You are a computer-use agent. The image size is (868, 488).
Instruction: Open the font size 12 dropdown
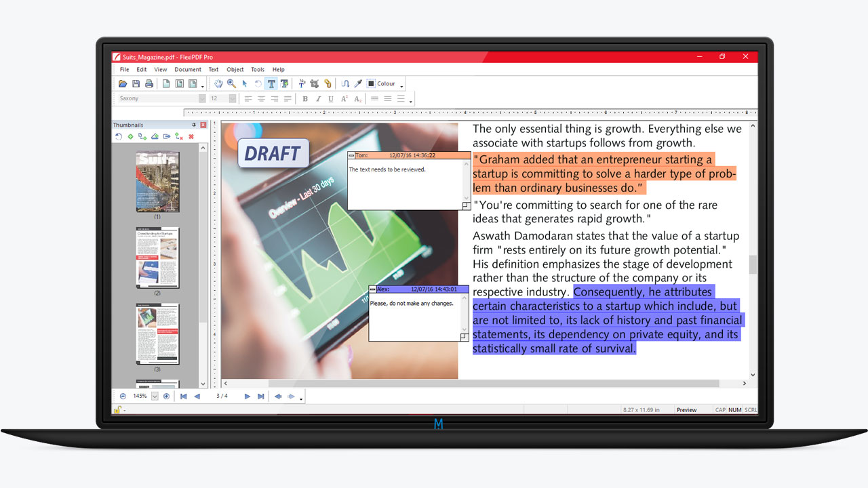coord(233,99)
